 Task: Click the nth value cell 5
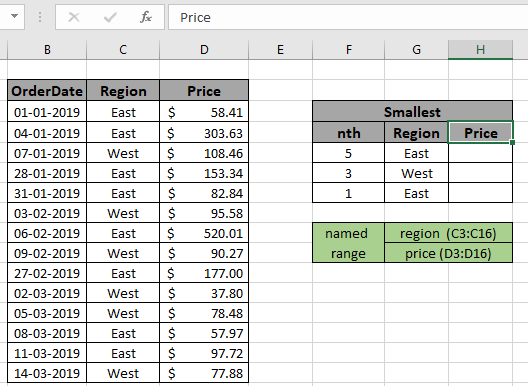[x=349, y=153]
